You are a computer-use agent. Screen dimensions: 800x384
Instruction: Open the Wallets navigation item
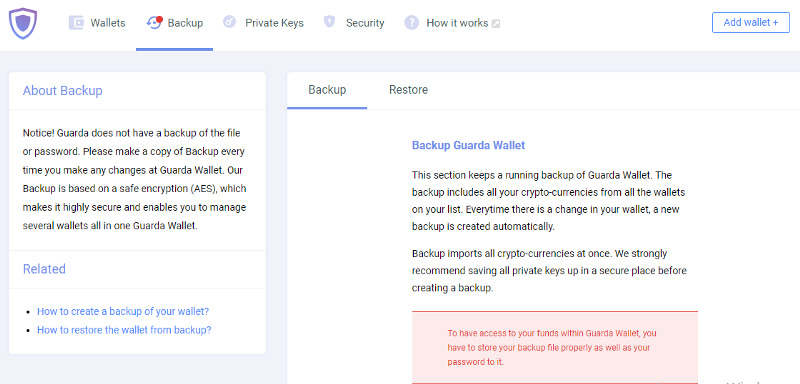coord(108,23)
